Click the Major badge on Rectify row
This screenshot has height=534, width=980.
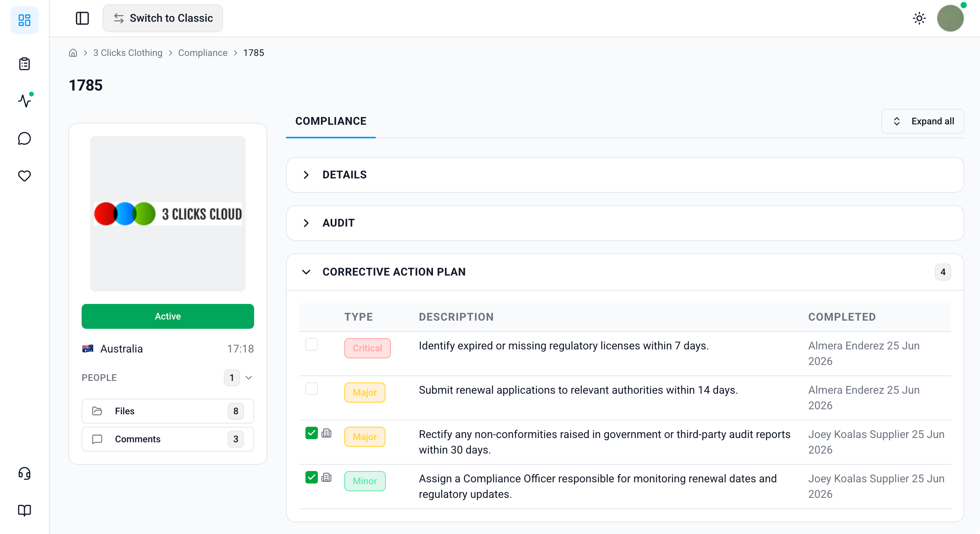365,437
